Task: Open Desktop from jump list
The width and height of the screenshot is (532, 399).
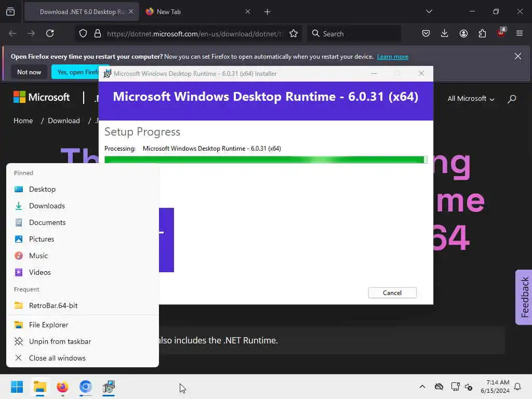Action: [83, 189]
